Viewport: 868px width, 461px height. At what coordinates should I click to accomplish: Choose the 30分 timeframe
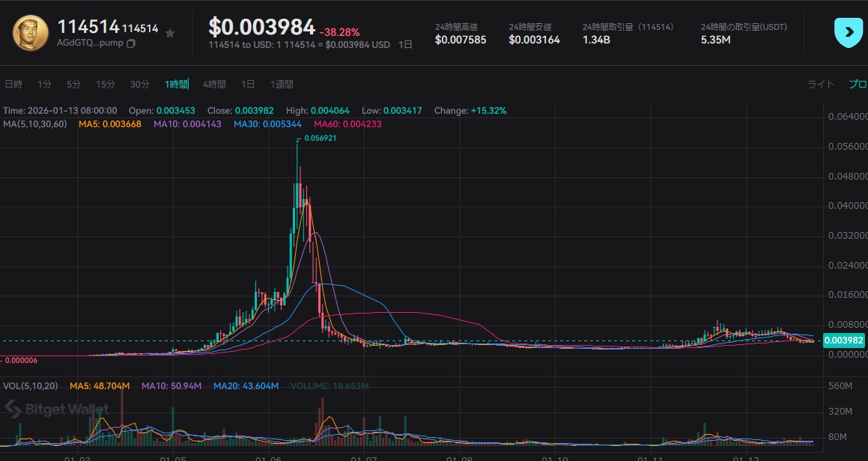tap(140, 85)
